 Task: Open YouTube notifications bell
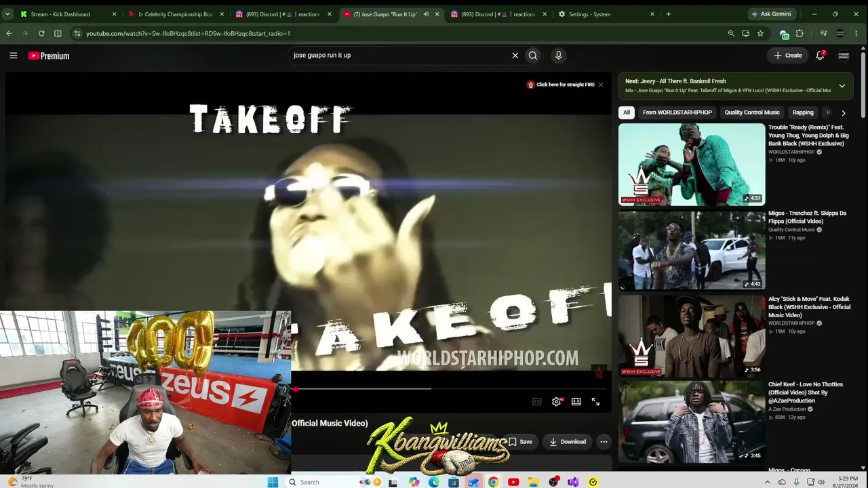[820, 56]
